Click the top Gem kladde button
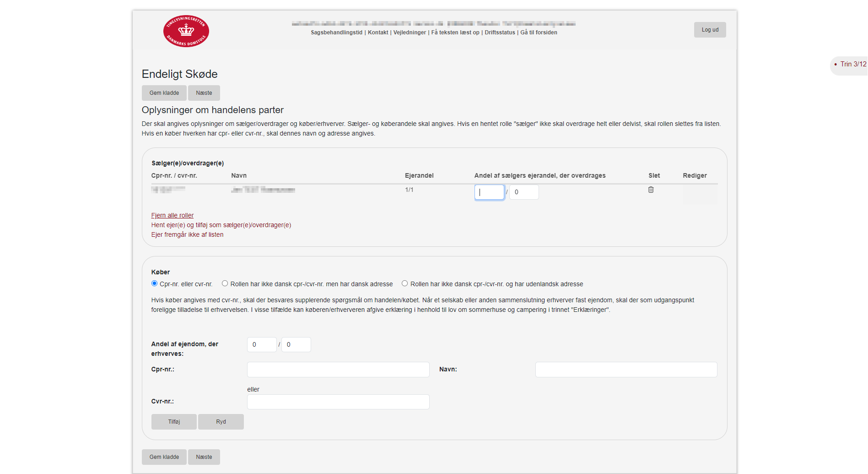The width and height of the screenshot is (868, 474). pos(164,93)
